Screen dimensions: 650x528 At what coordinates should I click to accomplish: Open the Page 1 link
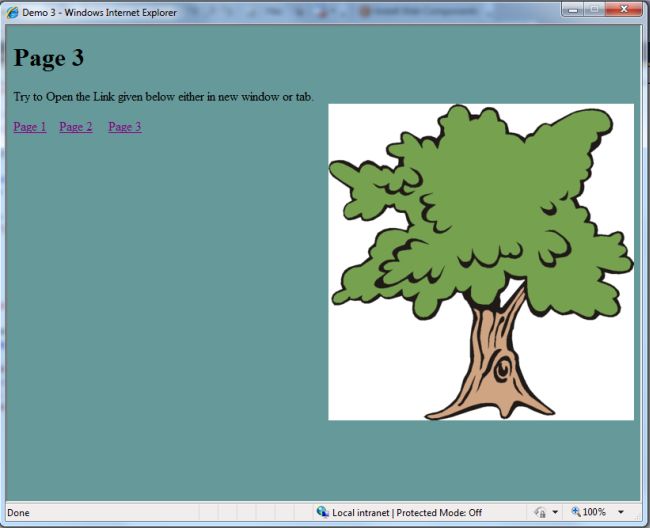[x=30, y=127]
